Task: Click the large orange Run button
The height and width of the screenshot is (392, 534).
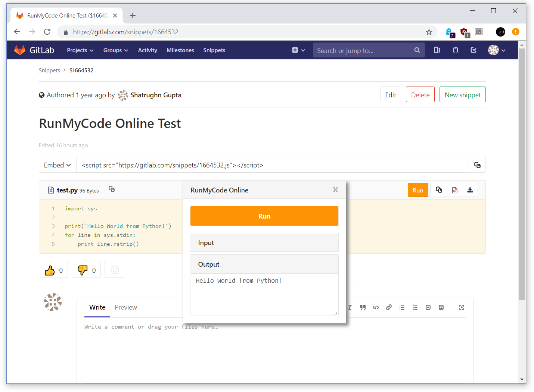Action: 264,216
